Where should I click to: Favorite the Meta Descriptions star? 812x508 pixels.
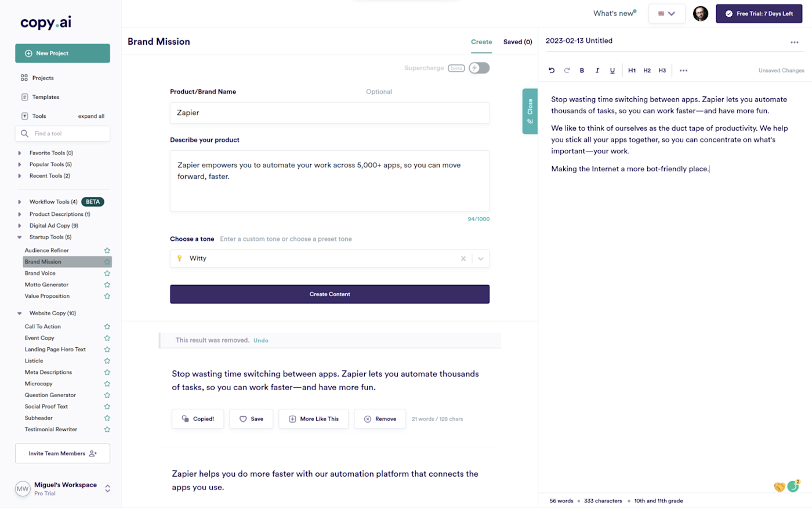pos(107,372)
